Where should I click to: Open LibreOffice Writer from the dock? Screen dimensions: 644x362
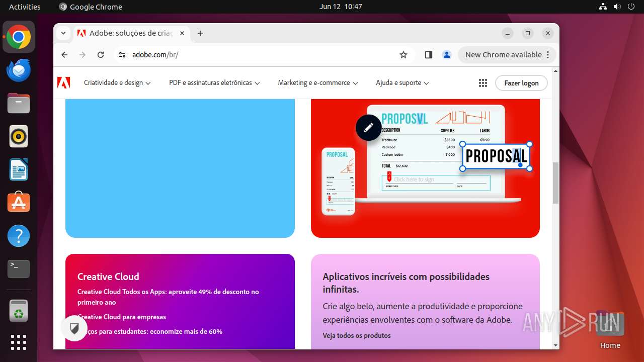tap(19, 169)
